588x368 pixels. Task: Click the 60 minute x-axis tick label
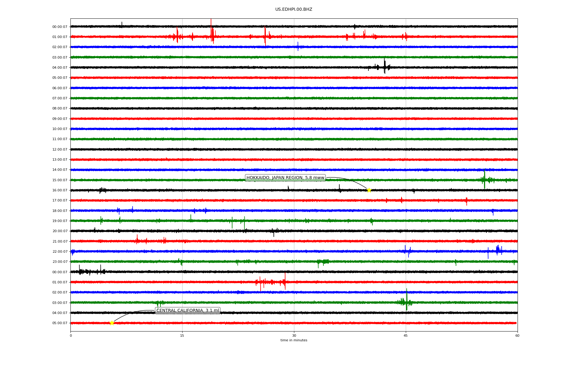click(x=517, y=335)
